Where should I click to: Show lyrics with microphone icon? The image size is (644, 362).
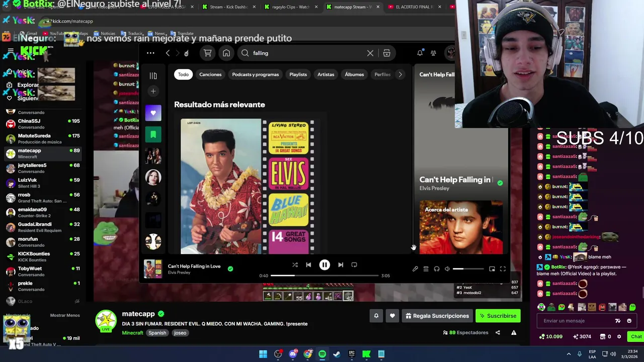tap(415, 269)
